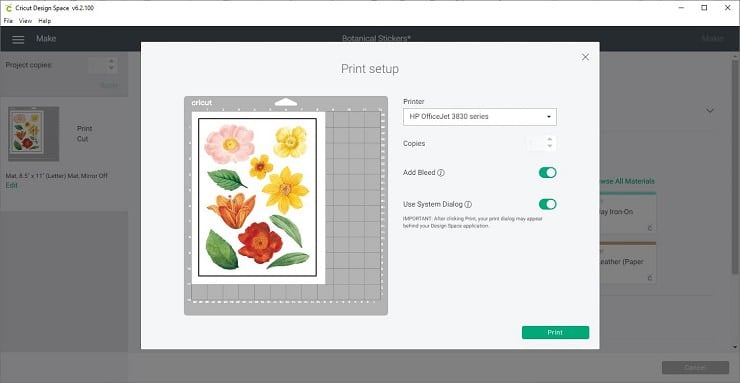Click the red flower in the mat preview
740x383 pixels.
click(260, 242)
